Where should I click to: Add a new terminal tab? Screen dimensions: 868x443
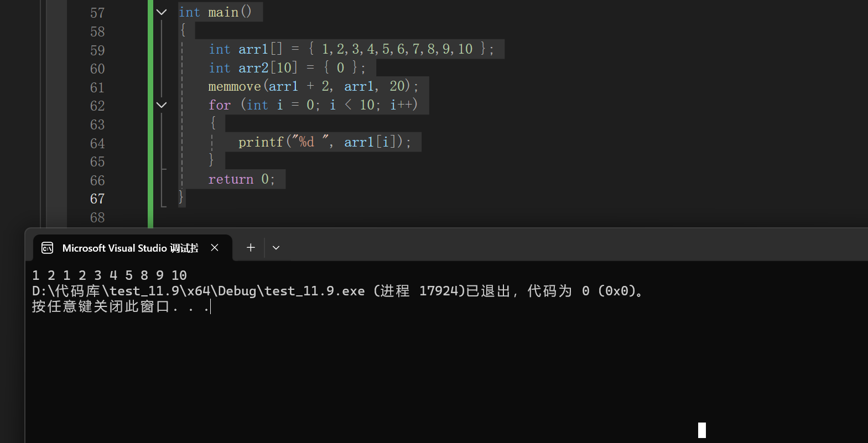tap(251, 248)
